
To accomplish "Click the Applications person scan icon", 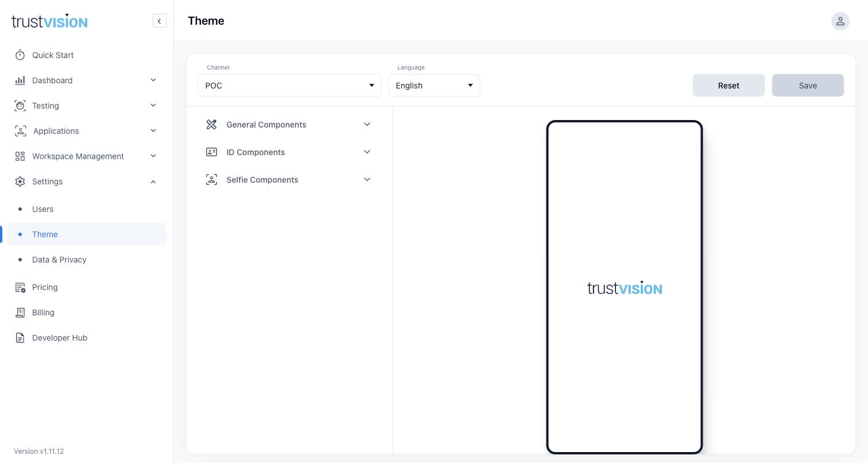I will tap(21, 131).
